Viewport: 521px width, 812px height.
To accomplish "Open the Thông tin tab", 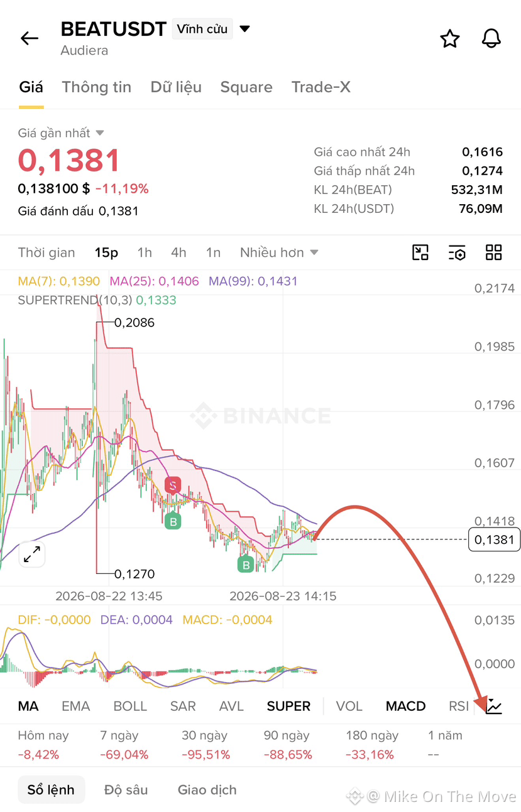I will [97, 87].
